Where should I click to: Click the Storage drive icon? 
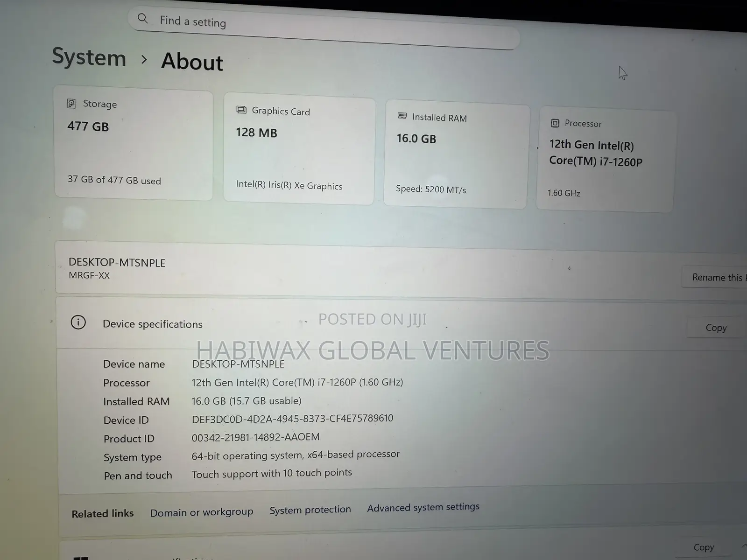pyautogui.click(x=71, y=103)
